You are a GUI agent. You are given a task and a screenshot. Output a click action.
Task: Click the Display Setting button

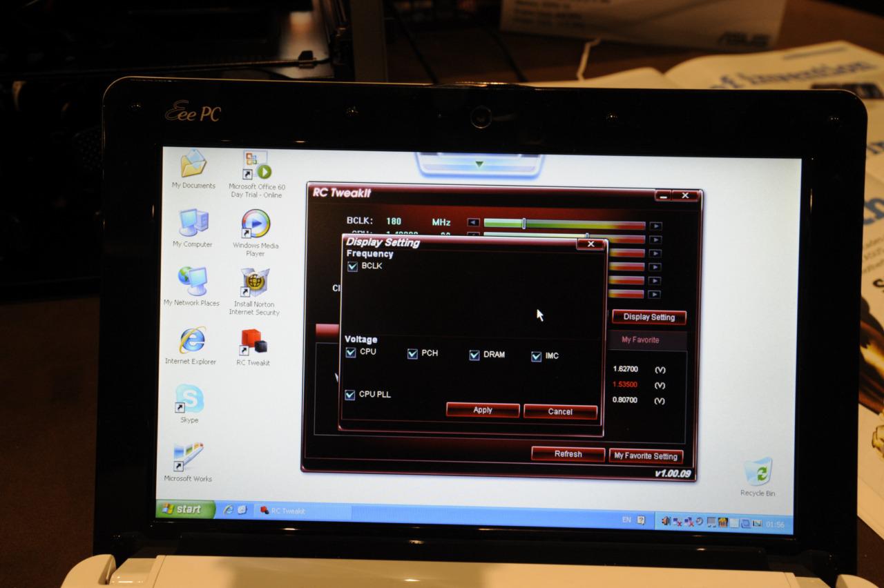click(649, 317)
